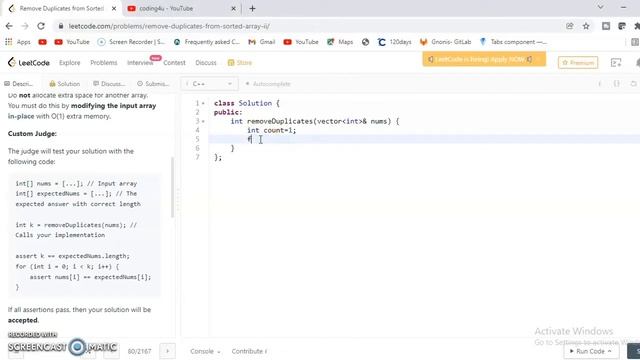Click code line 5 in the editor

point(424,139)
